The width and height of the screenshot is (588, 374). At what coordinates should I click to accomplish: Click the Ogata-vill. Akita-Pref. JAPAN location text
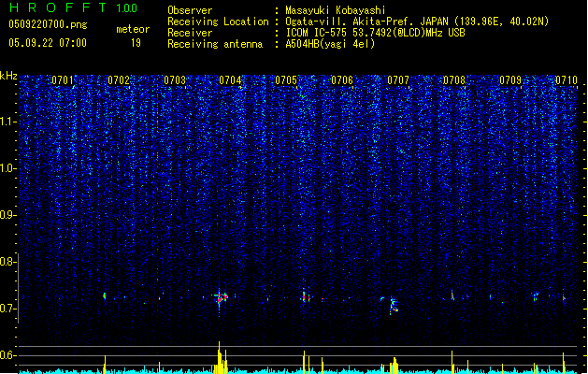(x=417, y=22)
